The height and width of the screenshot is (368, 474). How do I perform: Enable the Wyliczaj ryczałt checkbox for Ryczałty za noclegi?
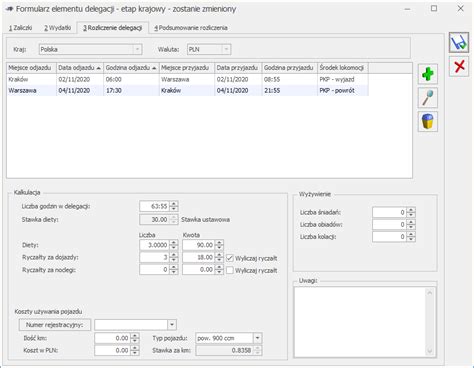point(230,270)
